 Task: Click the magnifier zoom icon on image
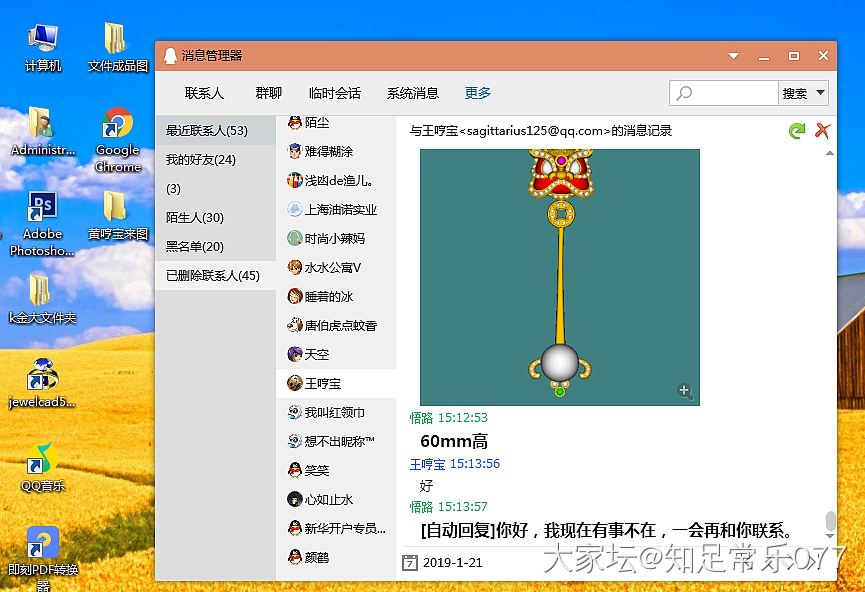point(685,392)
